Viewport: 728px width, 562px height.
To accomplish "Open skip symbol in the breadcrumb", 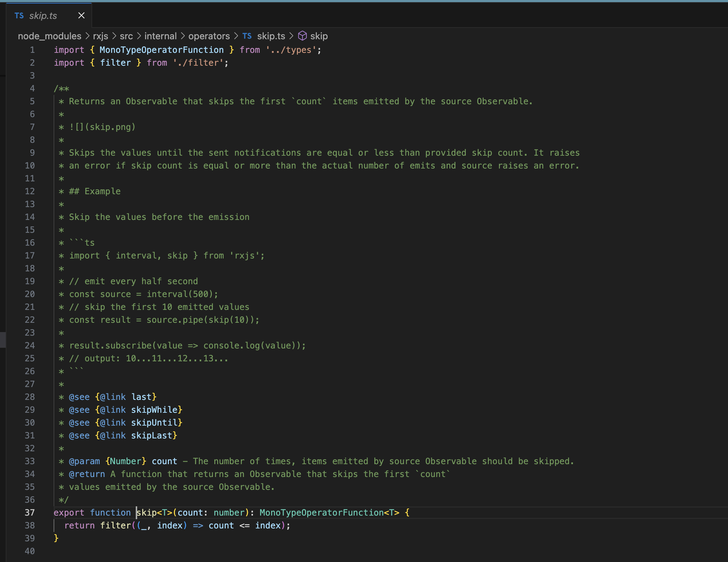I will (319, 36).
